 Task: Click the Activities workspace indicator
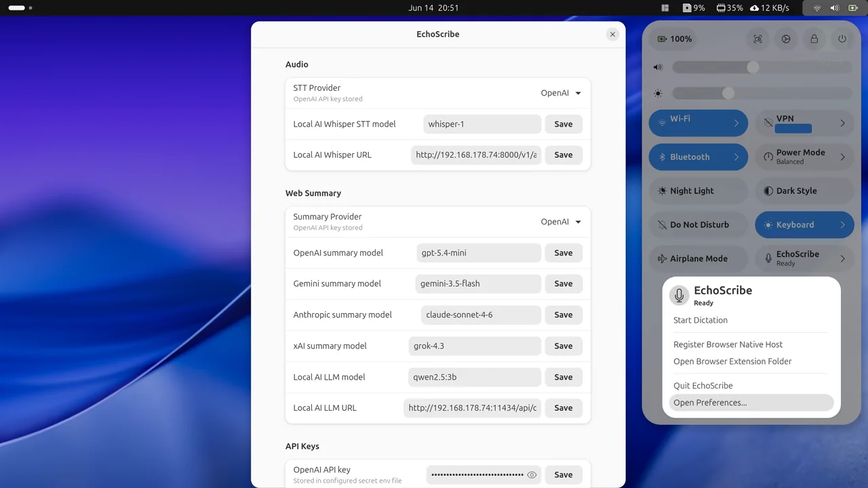pyautogui.click(x=20, y=8)
